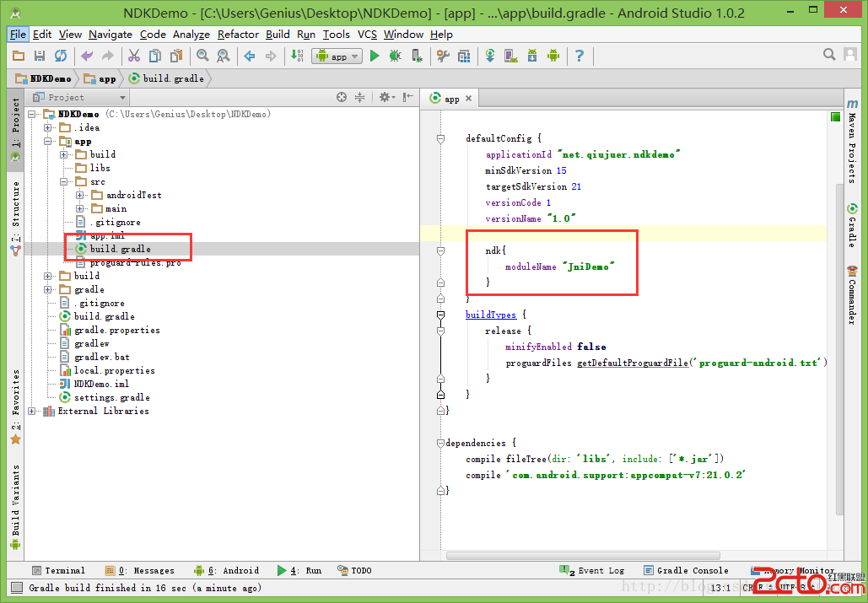Open the app run configuration dropdown
Screen dimensions: 868x603
point(337,56)
